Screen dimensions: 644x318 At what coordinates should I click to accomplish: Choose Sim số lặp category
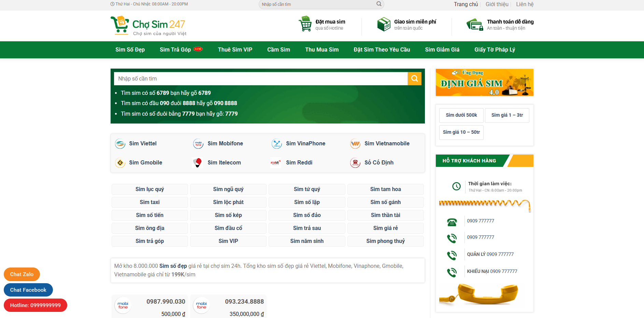(307, 202)
